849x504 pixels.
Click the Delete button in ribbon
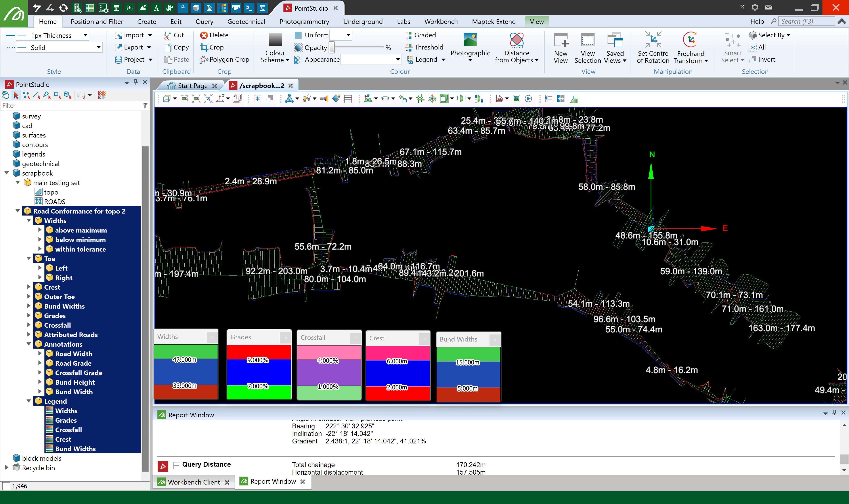[214, 35]
